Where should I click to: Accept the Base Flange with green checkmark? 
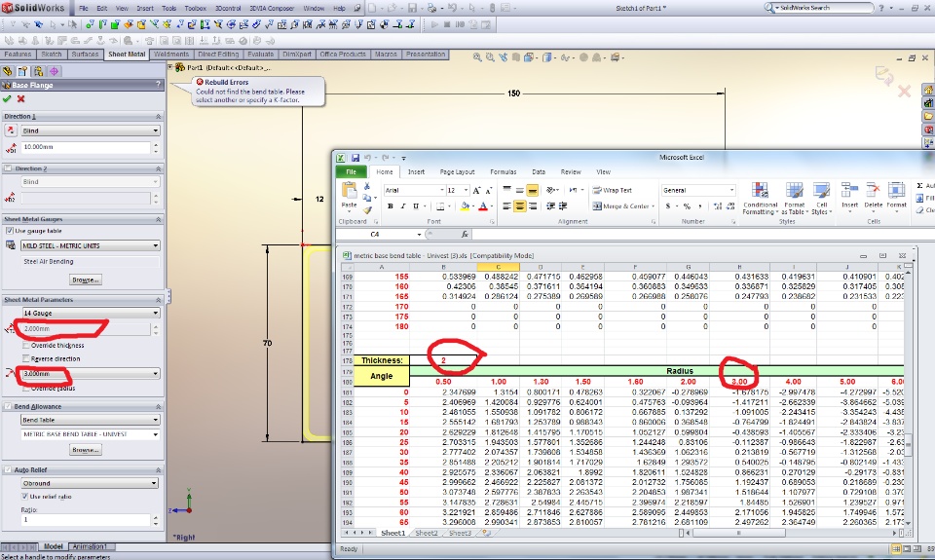7,99
